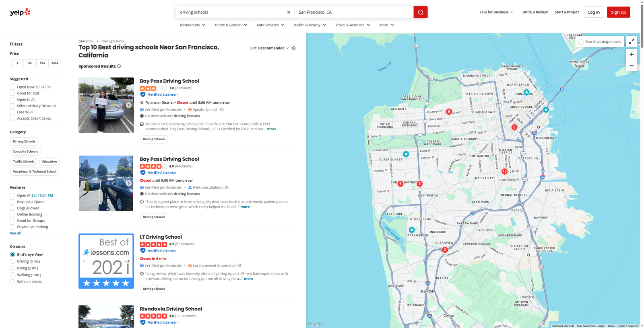Expand the More categories dropdown

[x=386, y=25]
